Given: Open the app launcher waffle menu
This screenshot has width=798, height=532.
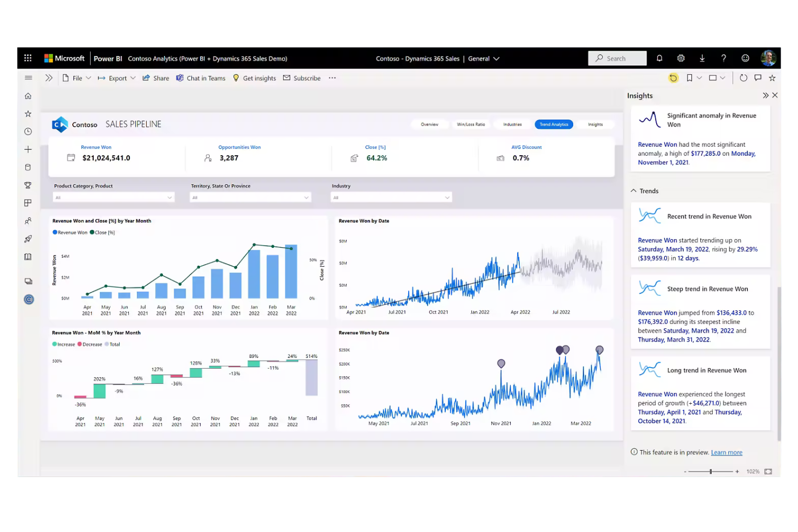Looking at the screenshot, I should pyautogui.click(x=28, y=58).
